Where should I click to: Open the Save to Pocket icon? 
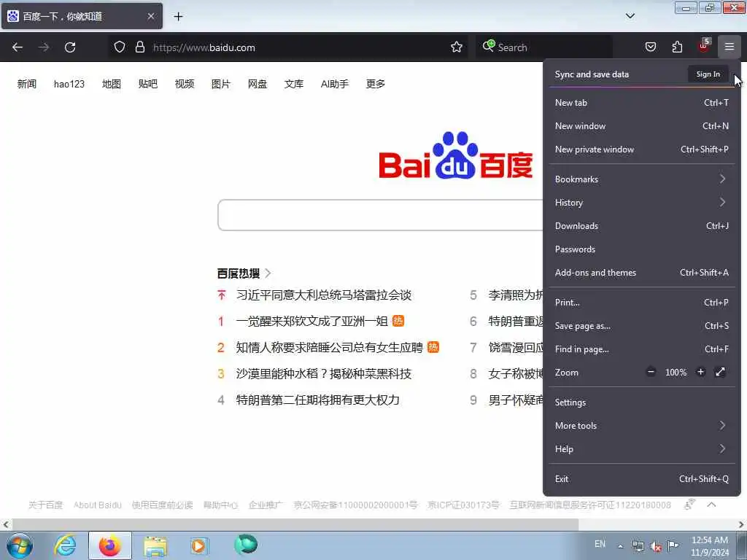[x=651, y=47]
